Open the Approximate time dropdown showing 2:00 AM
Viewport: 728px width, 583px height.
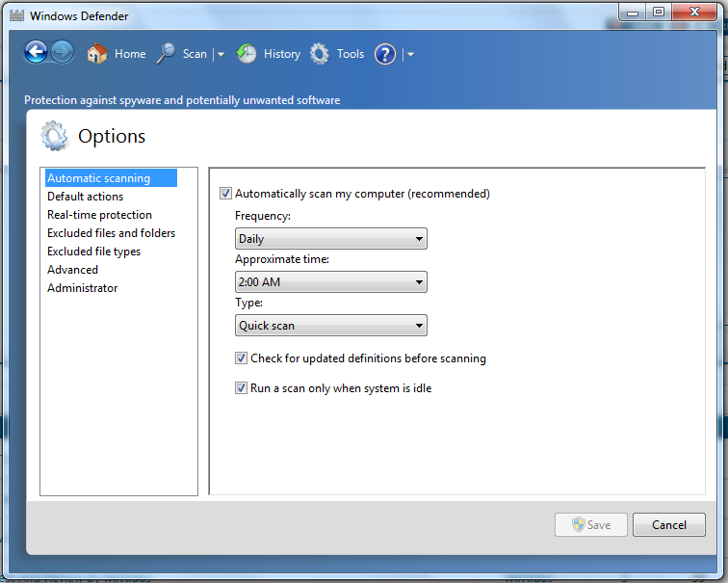tap(331, 281)
